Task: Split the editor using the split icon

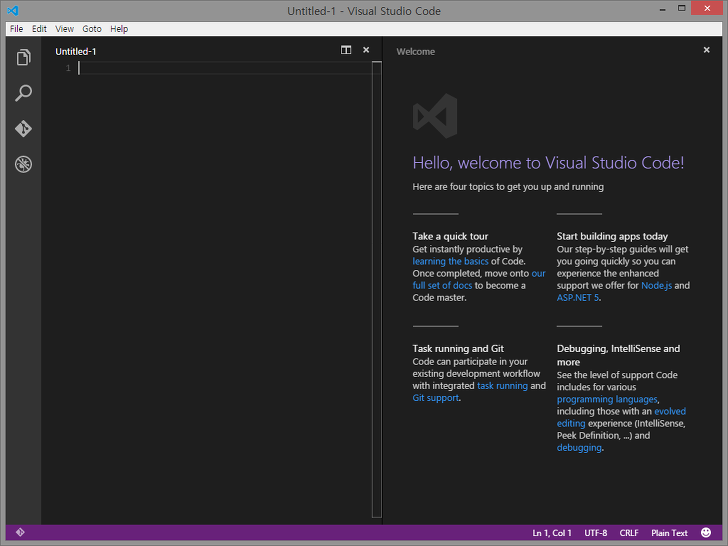Action: (346, 50)
